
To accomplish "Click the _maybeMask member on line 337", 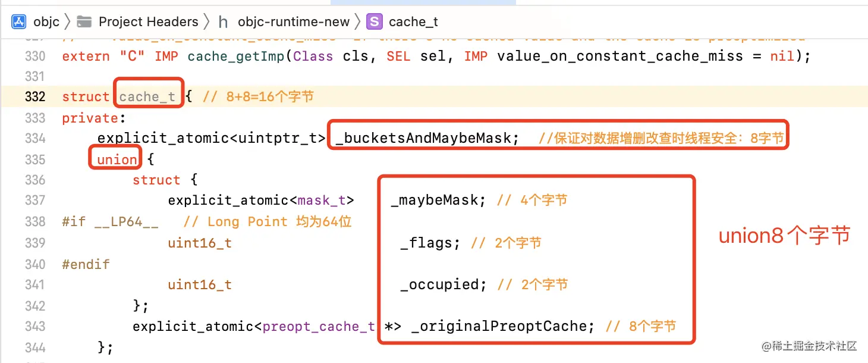I will [436, 201].
